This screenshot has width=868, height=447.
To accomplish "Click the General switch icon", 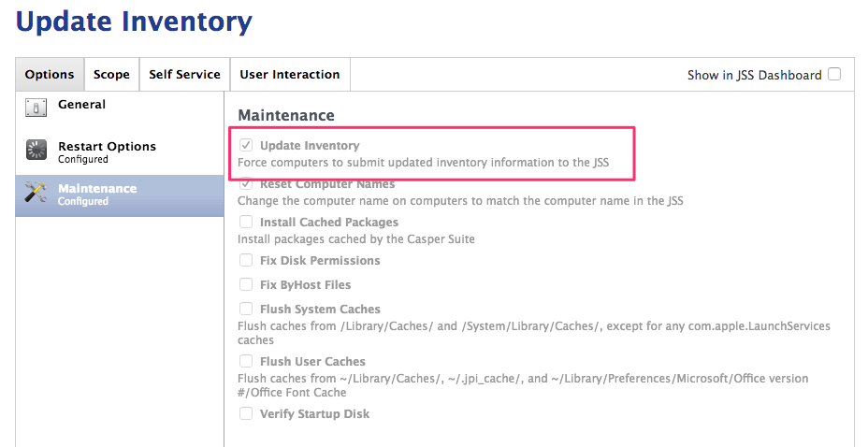I will [x=36, y=108].
